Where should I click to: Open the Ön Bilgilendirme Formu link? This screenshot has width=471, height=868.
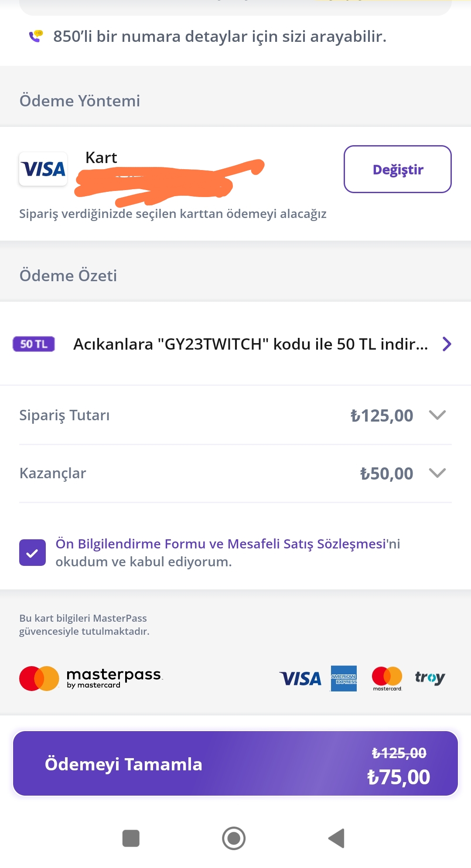point(130,544)
